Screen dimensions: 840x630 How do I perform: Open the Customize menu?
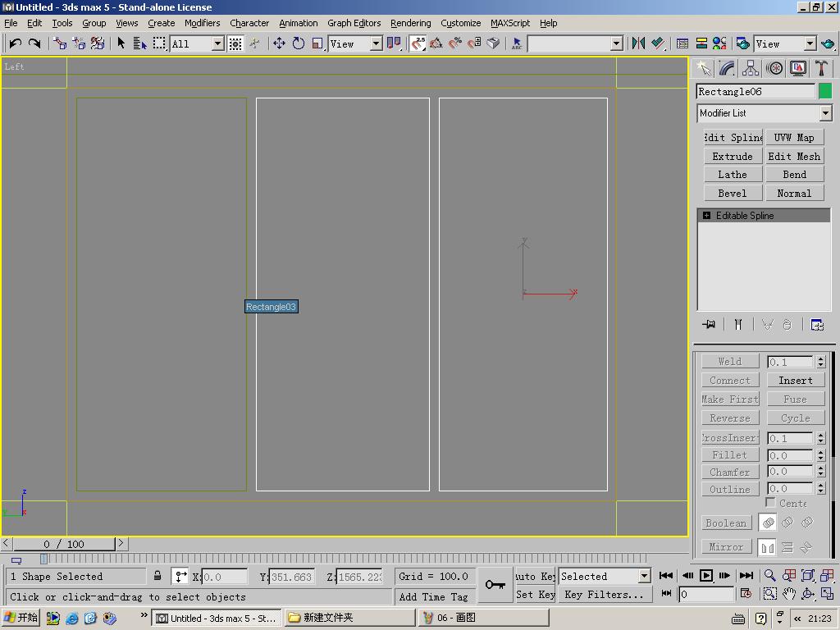460,23
